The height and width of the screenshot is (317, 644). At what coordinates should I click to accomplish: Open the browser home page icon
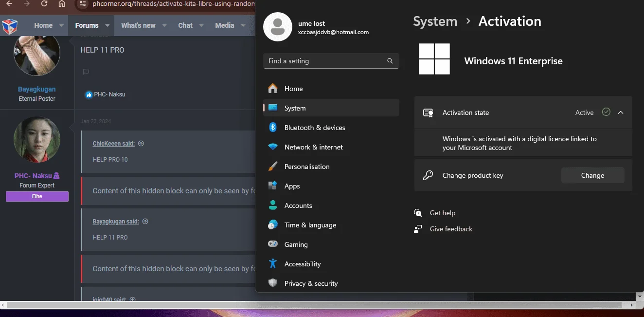pyautogui.click(x=61, y=3)
